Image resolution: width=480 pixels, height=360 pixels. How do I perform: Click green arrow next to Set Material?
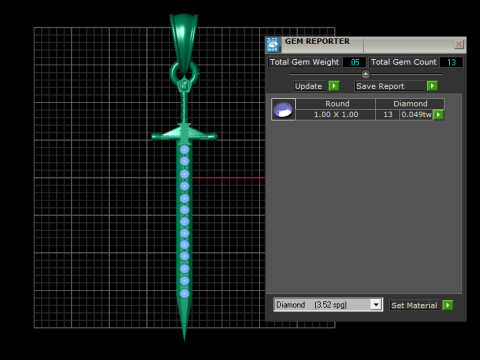448,305
